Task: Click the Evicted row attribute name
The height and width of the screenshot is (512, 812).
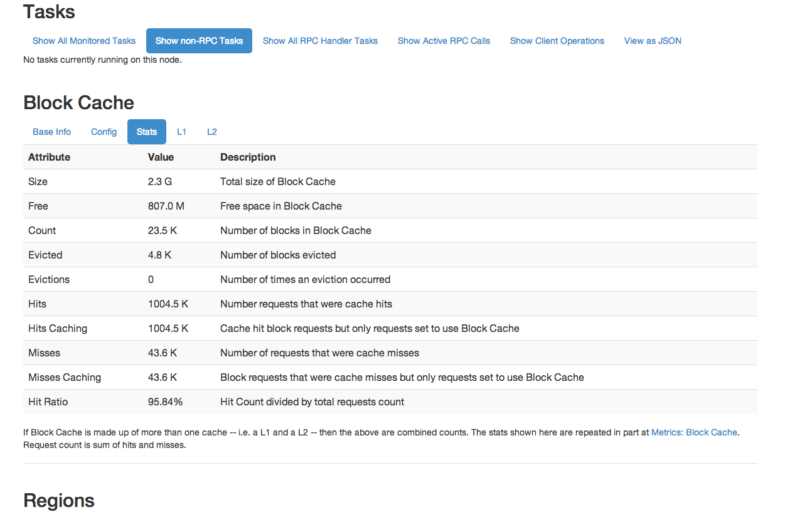Action: coord(45,255)
